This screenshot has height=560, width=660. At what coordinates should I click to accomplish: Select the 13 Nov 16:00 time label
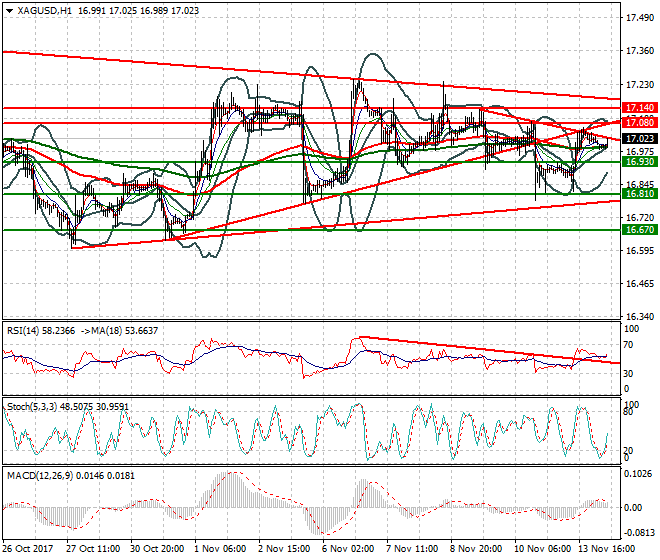(x=607, y=549)
